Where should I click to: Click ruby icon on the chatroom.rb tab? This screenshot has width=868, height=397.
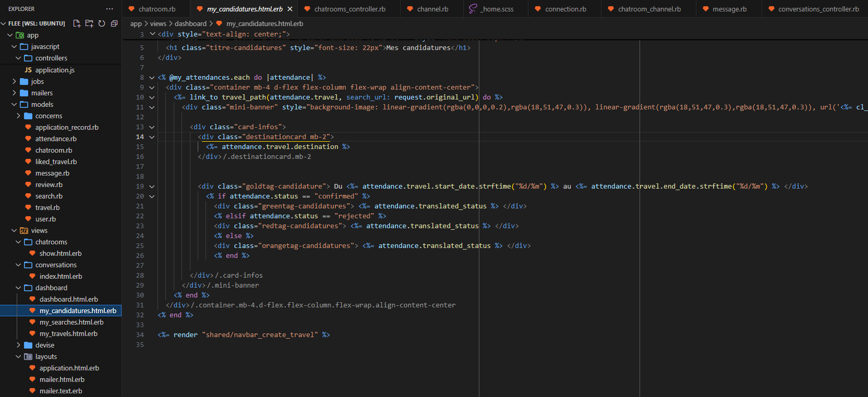pos(131,9)
